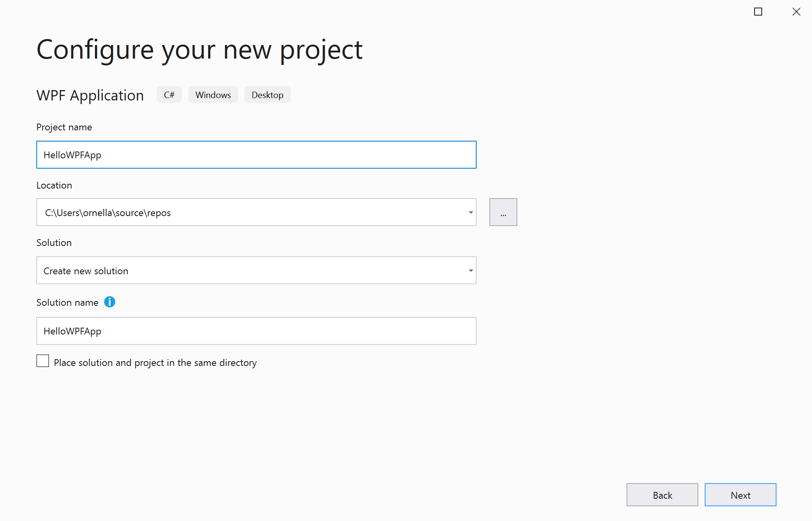Close the configure project dialog
Image resolution: width=812 pixels, height=521 pixels.
(796, 12)
